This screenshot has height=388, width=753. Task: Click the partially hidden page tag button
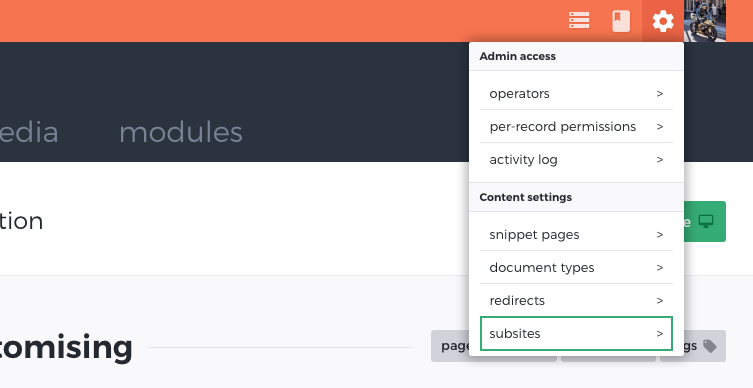450,346
